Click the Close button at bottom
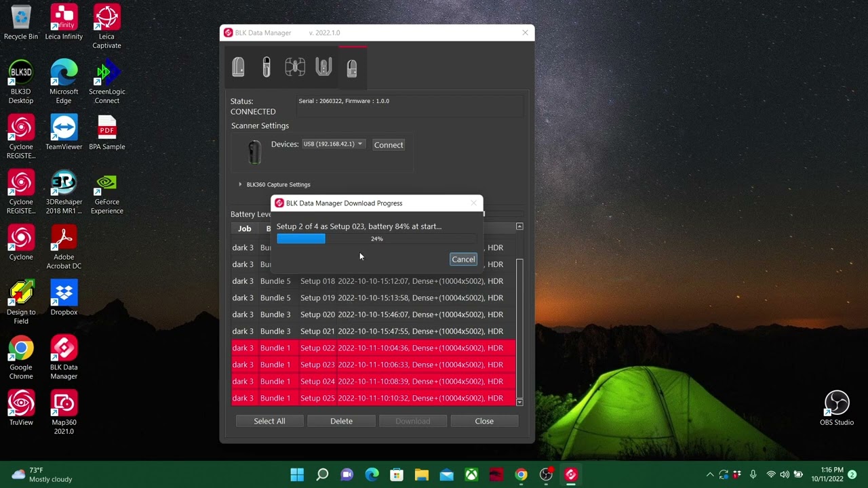The width and height of the screenshot is (868, 488). (484, 421)
